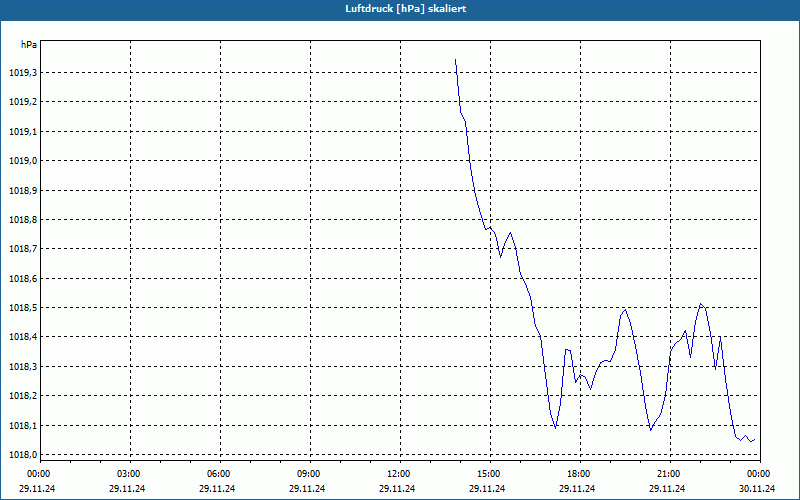Viewport: 800px width, 500px height.
Task: Select the 1019,2 axis value
Action: click(x=23, y=102)
